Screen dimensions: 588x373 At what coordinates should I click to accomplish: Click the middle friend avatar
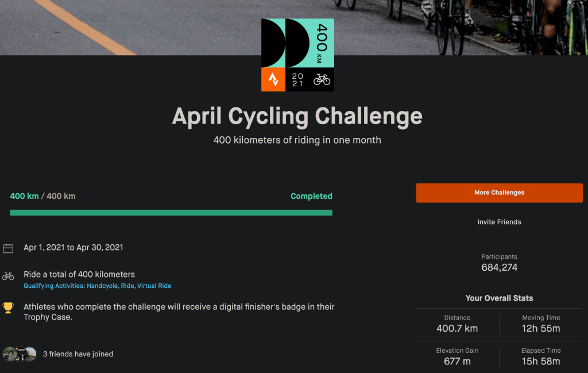click(20, 354)
